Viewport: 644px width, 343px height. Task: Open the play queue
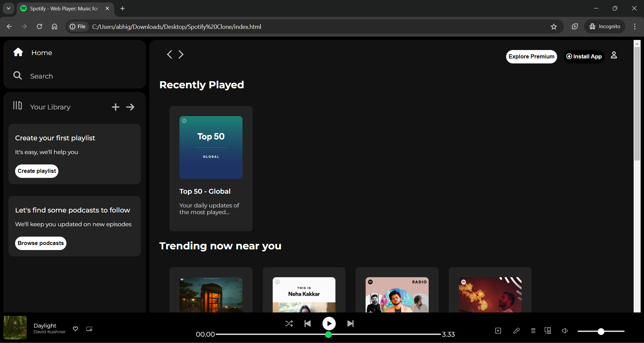(x=533, y=331)
